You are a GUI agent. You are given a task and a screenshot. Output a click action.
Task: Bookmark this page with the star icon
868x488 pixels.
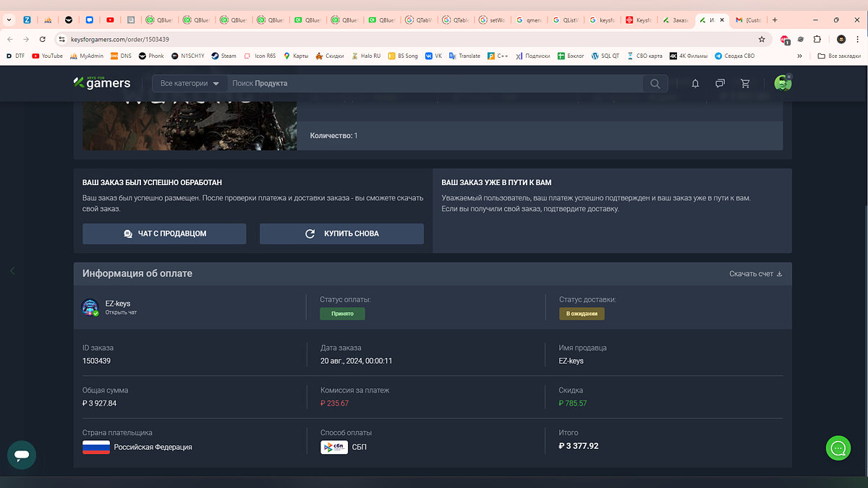coord(762,39)
